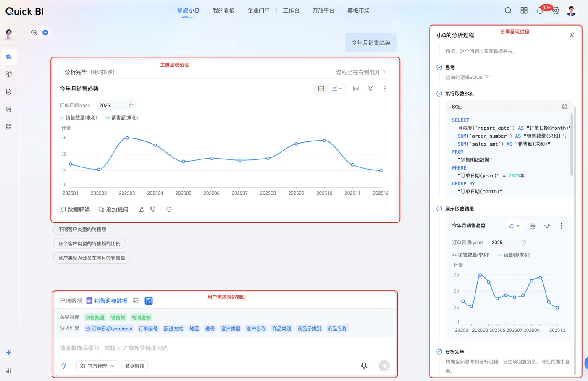
Task: Open the book icon in left sidebar
Action: [9, 74]
